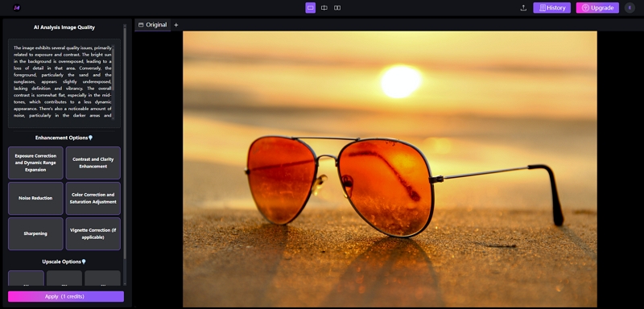Add a new tab with plus icon
This screenshot has height=309, width=644.
[175, 25]
